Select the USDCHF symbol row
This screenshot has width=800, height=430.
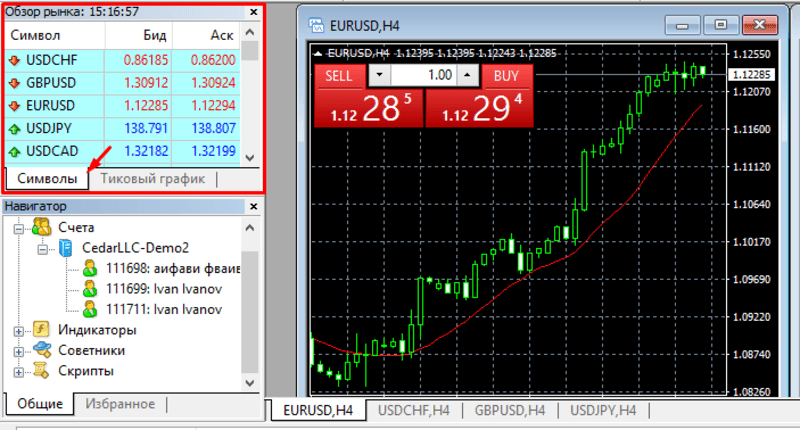[x=122, y=60]
